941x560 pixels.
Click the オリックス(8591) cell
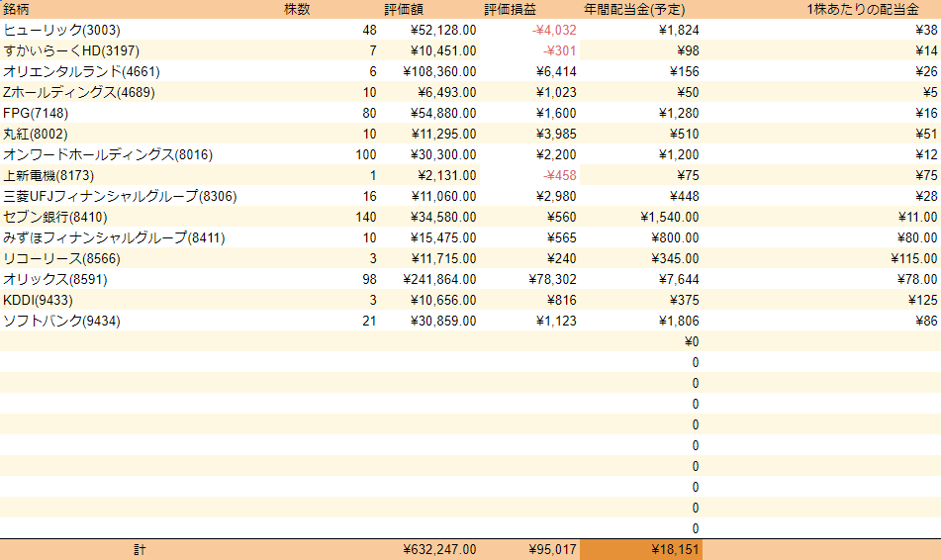click(55, 280)
